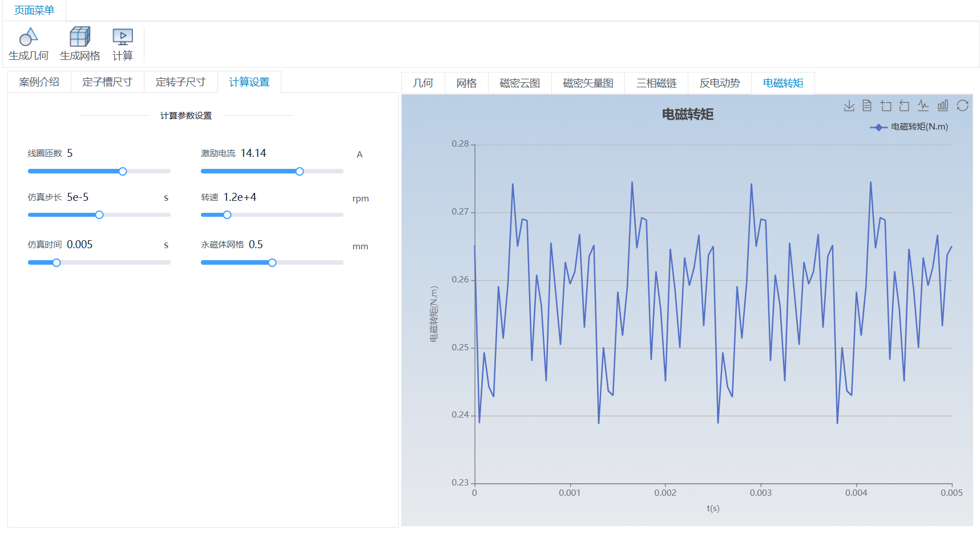Click the 永磁体网格 slider handle
The image size is (980, 534).
click(x=272, y=262)
